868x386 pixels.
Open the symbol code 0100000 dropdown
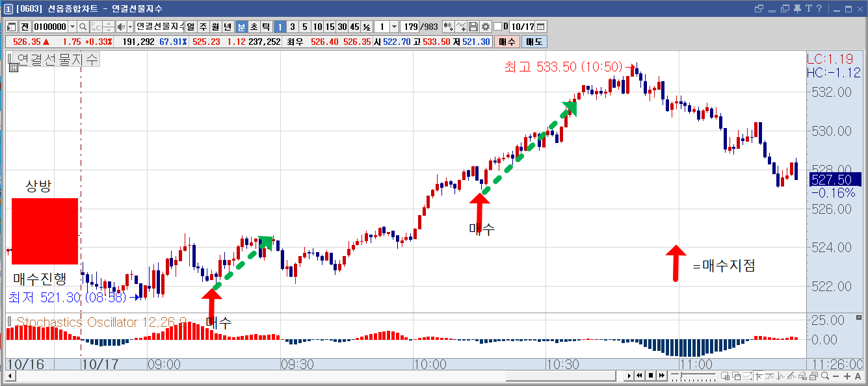click(x=72, y=27)
